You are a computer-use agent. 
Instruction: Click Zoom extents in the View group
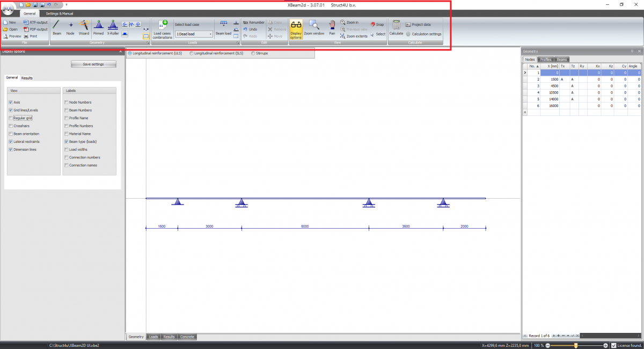point(354,36)
